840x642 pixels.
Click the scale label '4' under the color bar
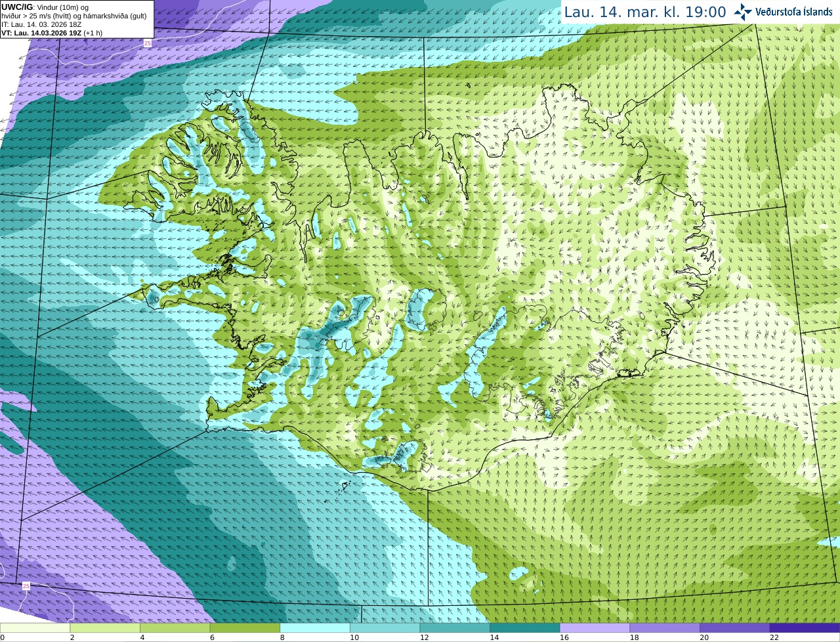tap(142, 637)
